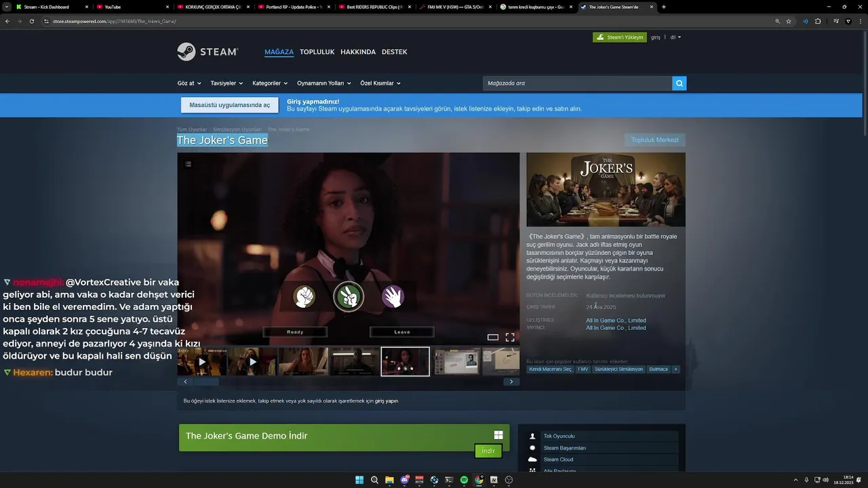This screenshot has height=488, width=868.
Task: Open the Steam logo home link
Action: pos(208,52)
